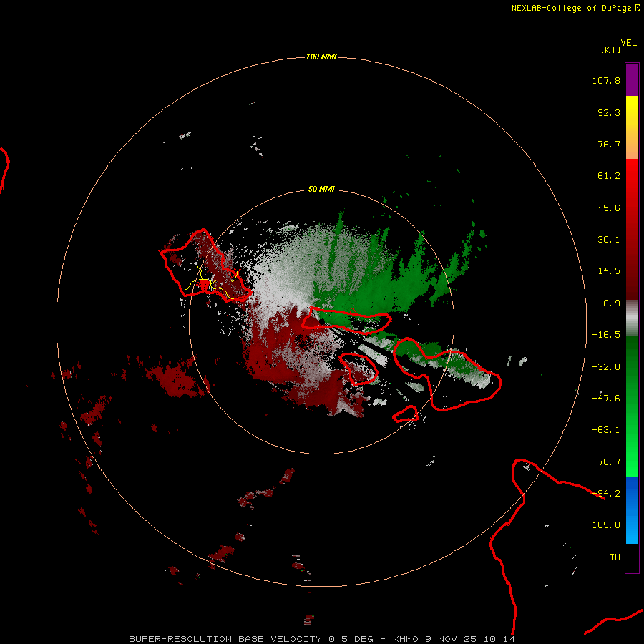Click the -63.1 velocity scale value
The image size is (644, 644).
click(606, 430)
